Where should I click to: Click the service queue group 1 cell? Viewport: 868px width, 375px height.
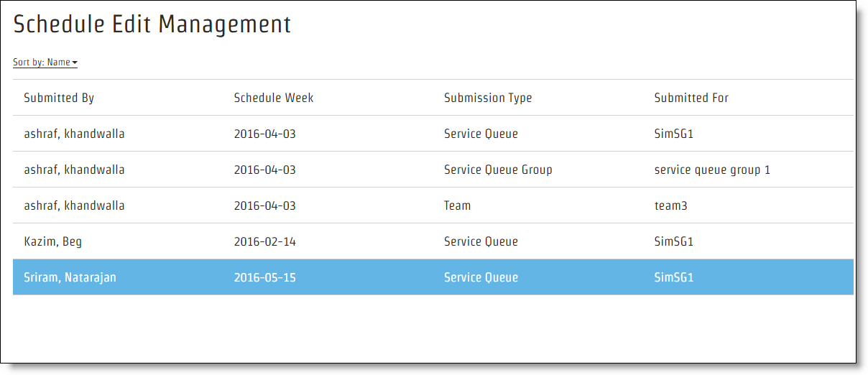[x=712, y=170]
